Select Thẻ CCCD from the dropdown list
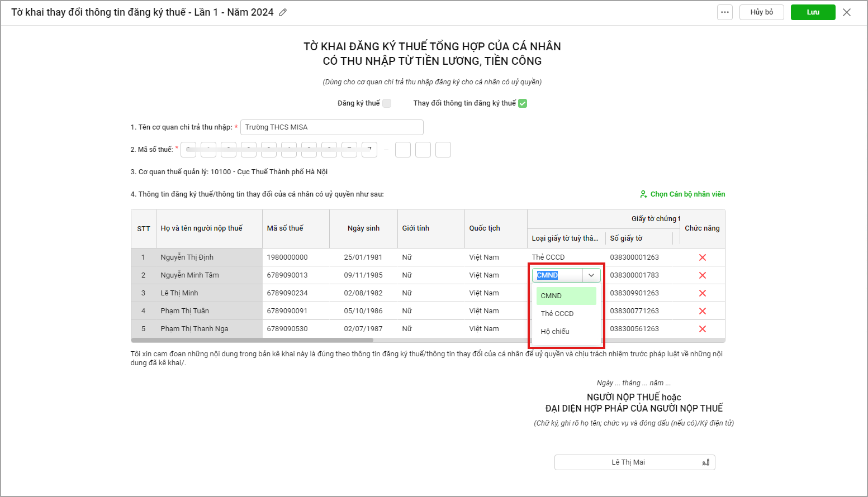868x497 pixels. point(557,314)
